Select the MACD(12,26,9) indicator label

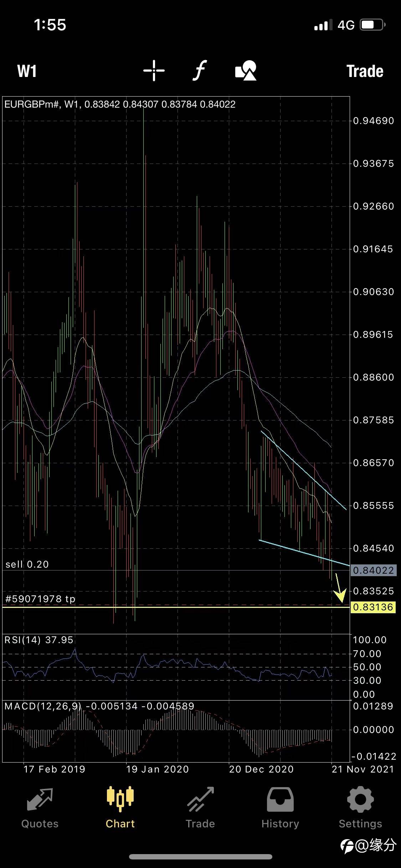[99, 706]
